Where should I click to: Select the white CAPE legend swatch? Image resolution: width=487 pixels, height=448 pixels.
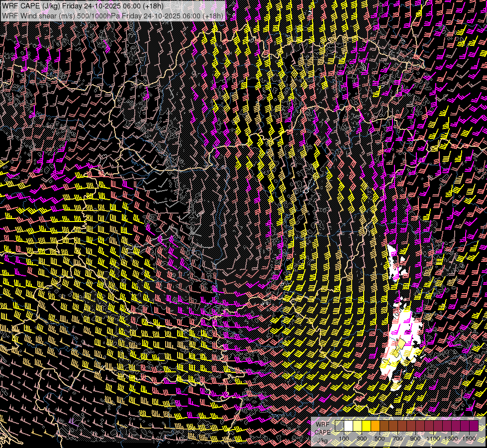[x=349, y=426]
